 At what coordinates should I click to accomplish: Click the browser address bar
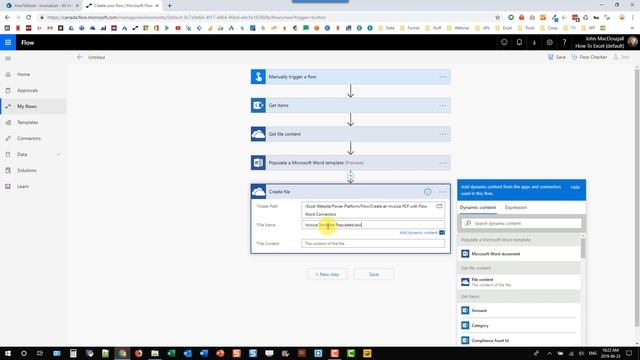pos(265,17)
